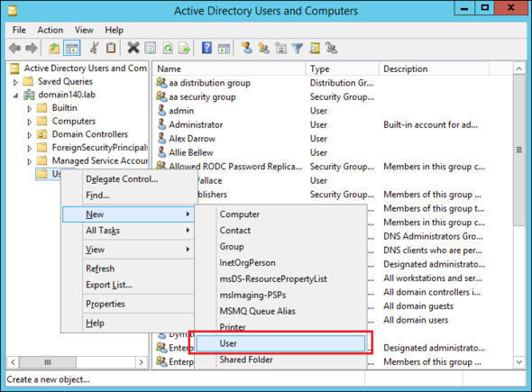532x392 pixels.
Task: Select User from the New submenu
Action: coord(280,343)
